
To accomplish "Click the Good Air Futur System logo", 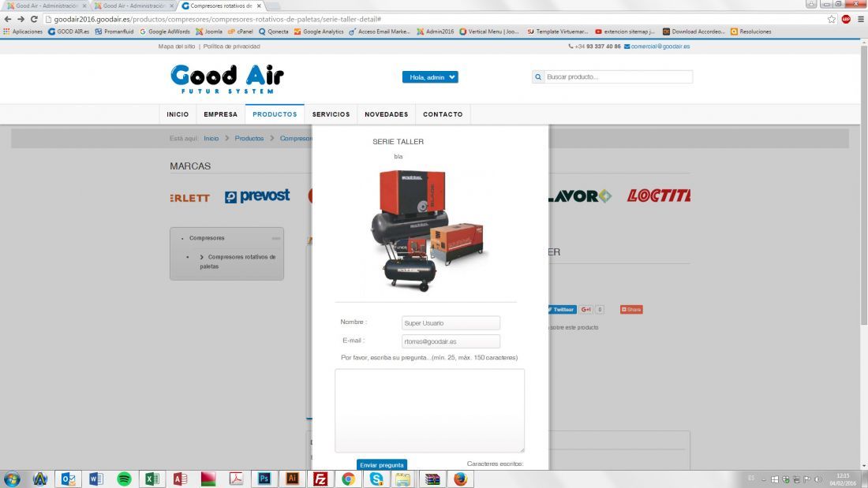I will 227,79.
